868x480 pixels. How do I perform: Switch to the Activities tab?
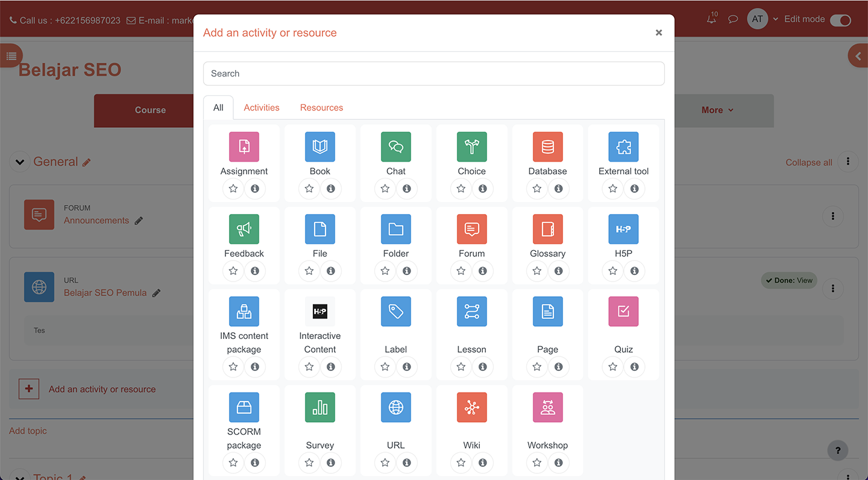click(x=262, y=108)
